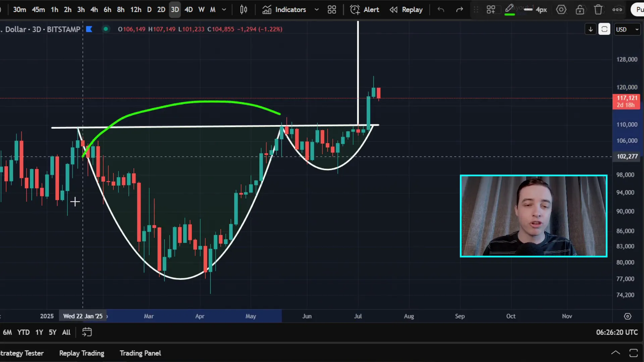Redo the last undone action
This screenshot has width=644, height=362.
(x=460, y=10)
